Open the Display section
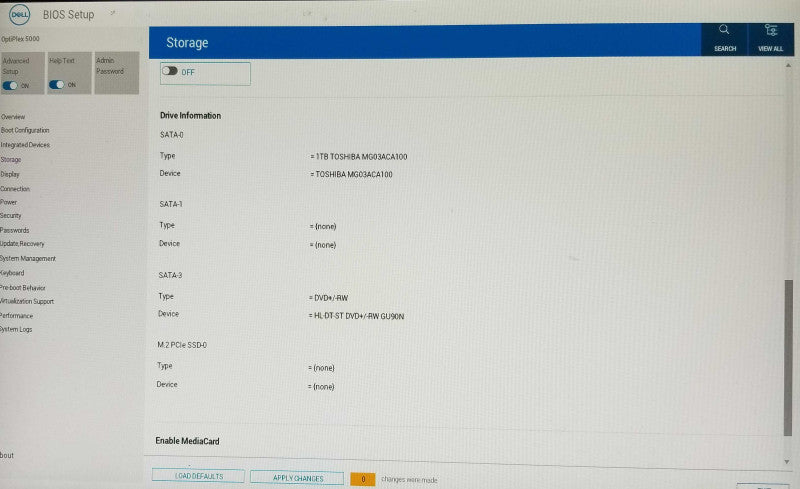 (10, 174)
